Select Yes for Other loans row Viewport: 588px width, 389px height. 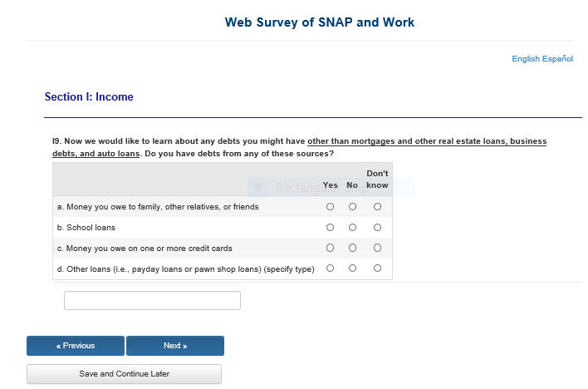330,268
